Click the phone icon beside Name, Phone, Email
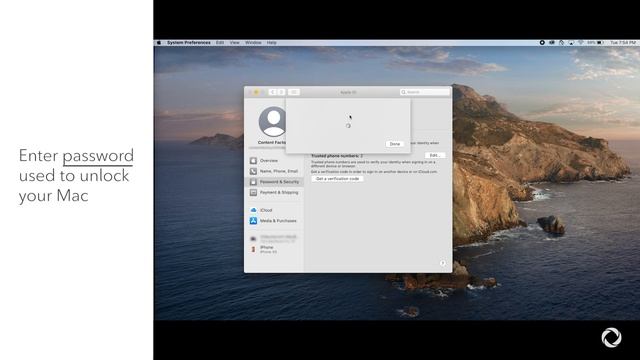Image resolution: width=640 pixels, height=360 pixels. tap(253, 171)
